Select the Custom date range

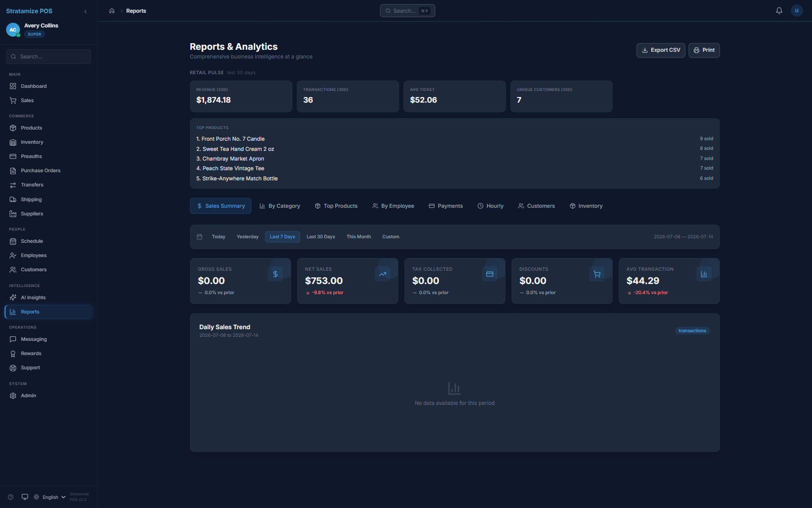pyautogui.click(x=391, y=237)
